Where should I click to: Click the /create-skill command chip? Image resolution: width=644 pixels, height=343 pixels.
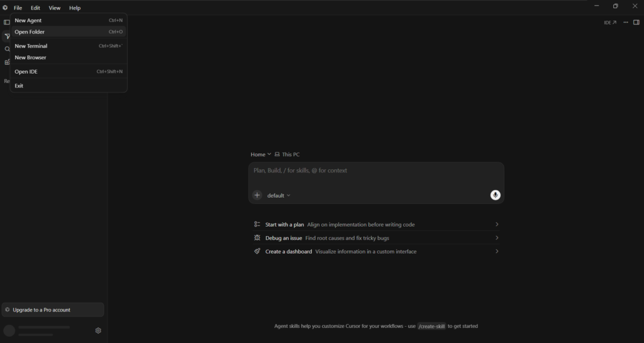click(x=431, y=326)
